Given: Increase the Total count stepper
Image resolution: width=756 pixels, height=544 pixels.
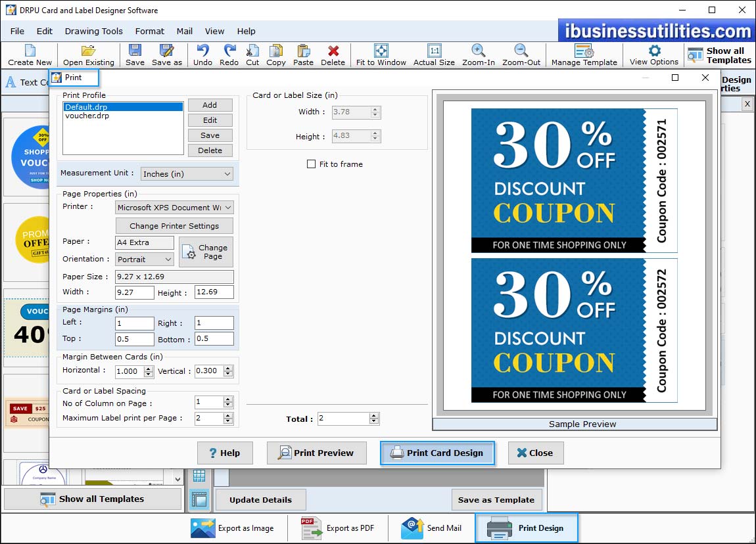Looking at the screenshot, I should pos(374,416).
